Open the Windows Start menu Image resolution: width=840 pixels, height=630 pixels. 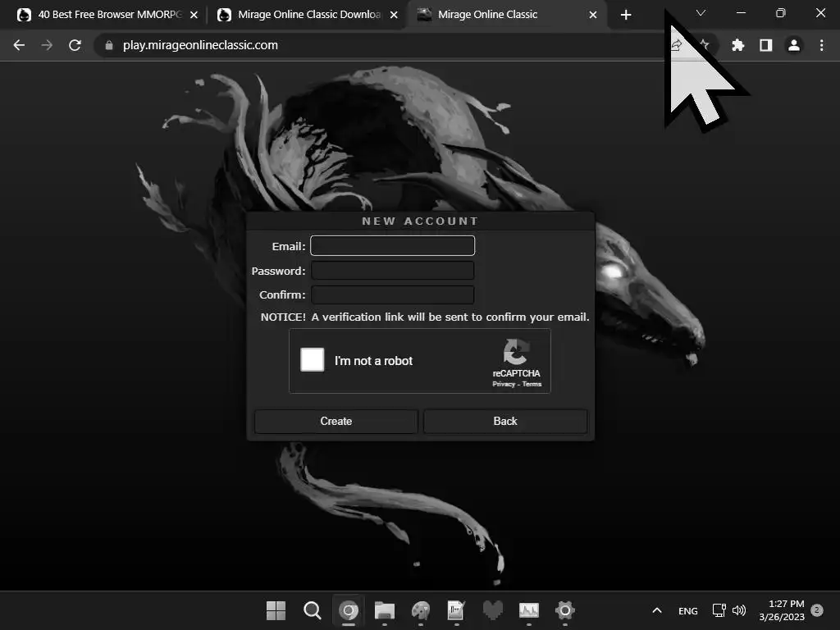[x=276, y=610]
